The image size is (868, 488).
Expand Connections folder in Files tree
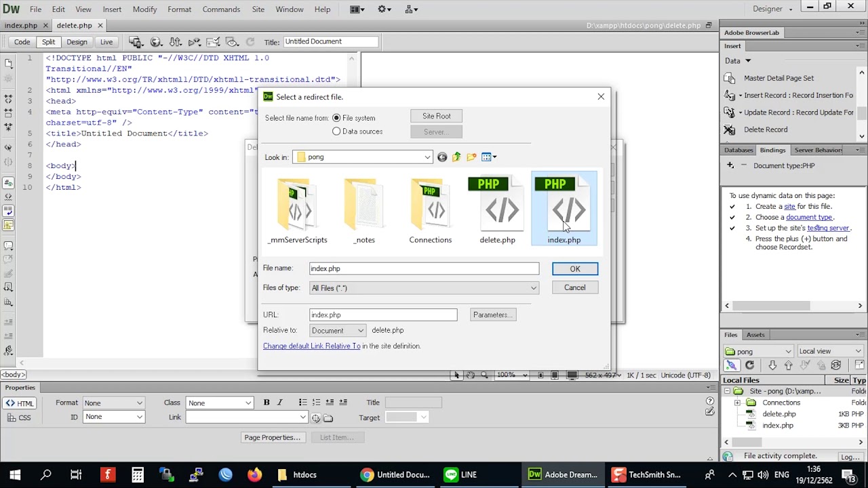(737, 403)
